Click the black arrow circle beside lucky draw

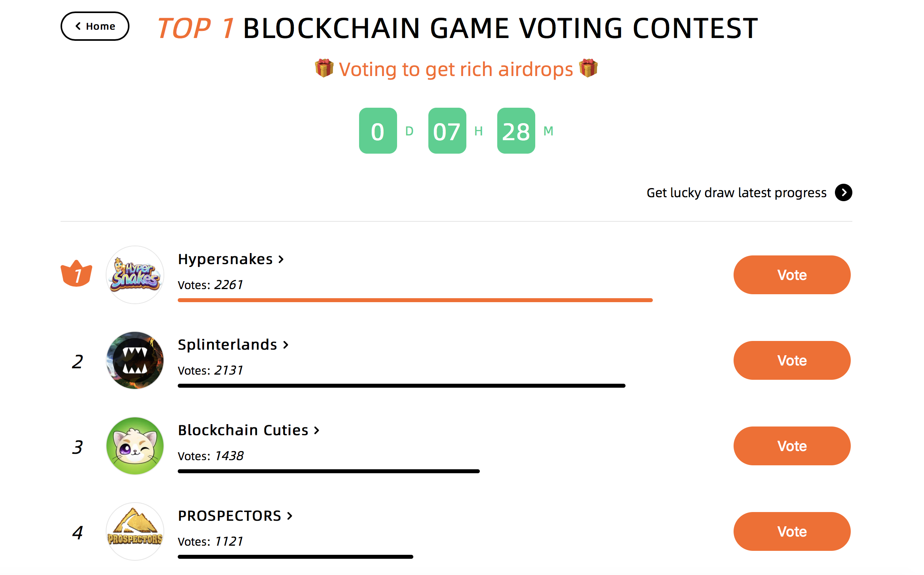click(844, 192)
